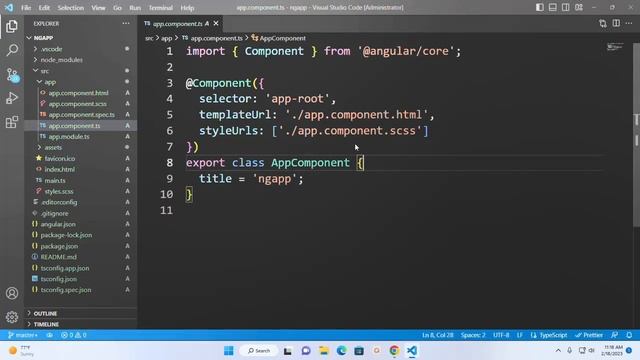The image size is (640, 360).
Task: Click the feedback icon in status bar
Action: click(x=615, y=335)
